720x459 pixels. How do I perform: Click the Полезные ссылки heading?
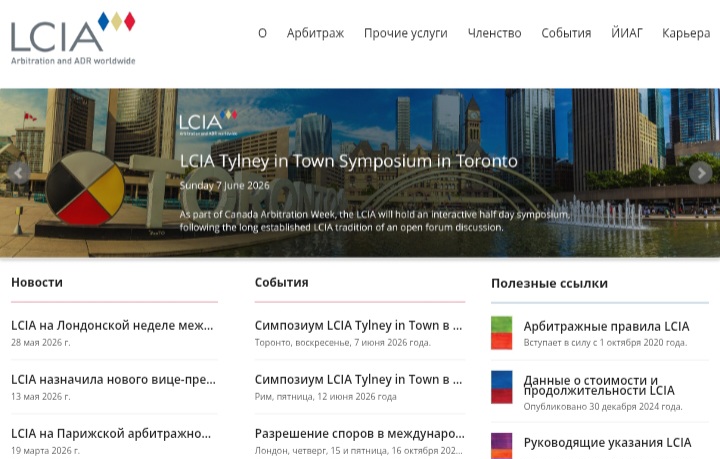(550, 283)
